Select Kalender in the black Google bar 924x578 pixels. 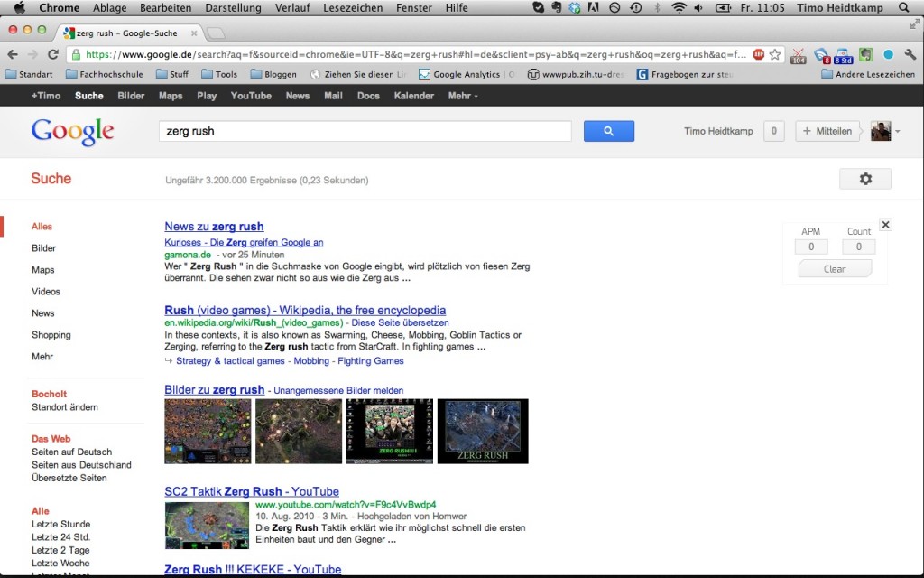pyautogui.click(x=413, y=96)
